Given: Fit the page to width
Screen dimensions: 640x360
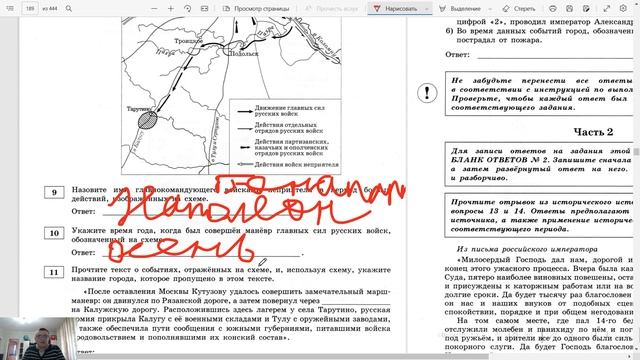Looking at the screenshot, I should tap(204, 8).
